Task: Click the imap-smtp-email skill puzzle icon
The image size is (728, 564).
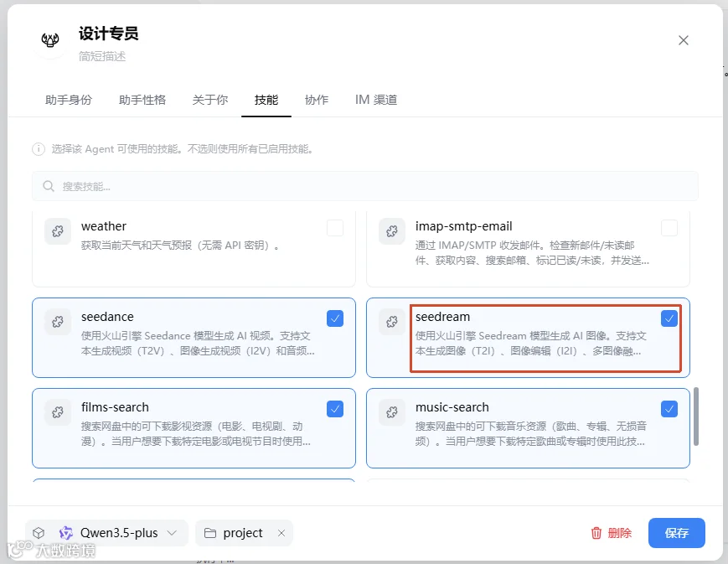Action: (392, 231)
